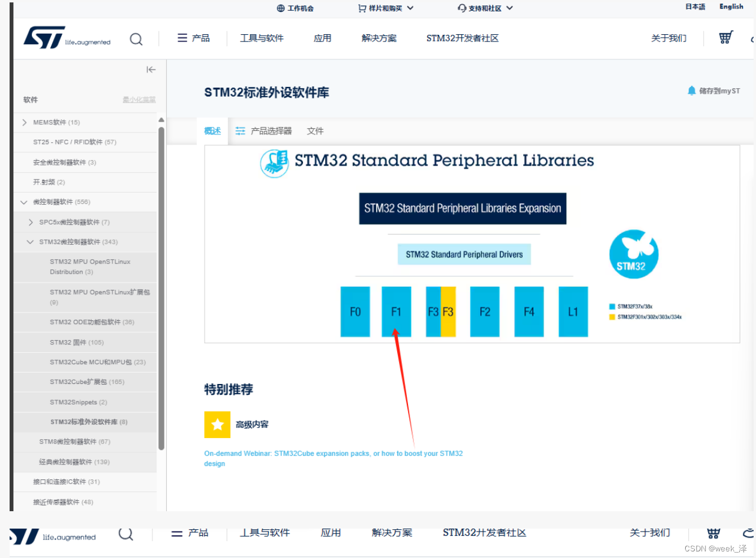Open the shopping cart icon

726,38
